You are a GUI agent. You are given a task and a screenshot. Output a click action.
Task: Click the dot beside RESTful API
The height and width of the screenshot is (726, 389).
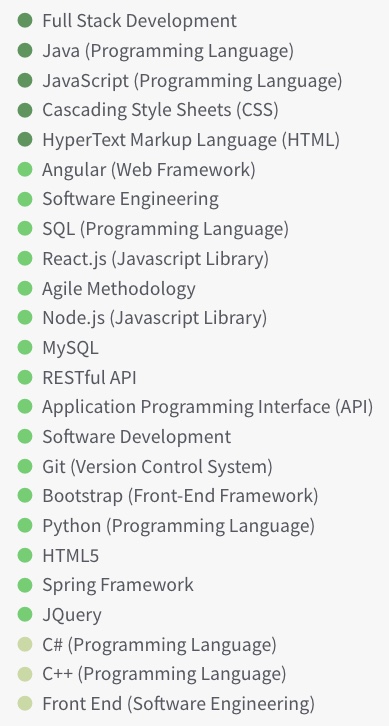[25, 377]
